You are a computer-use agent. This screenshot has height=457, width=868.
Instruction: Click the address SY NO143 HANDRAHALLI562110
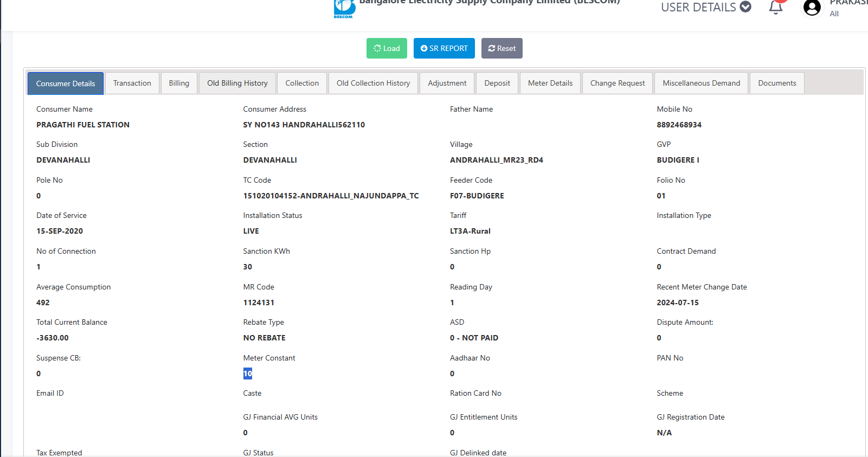point(304,125)
